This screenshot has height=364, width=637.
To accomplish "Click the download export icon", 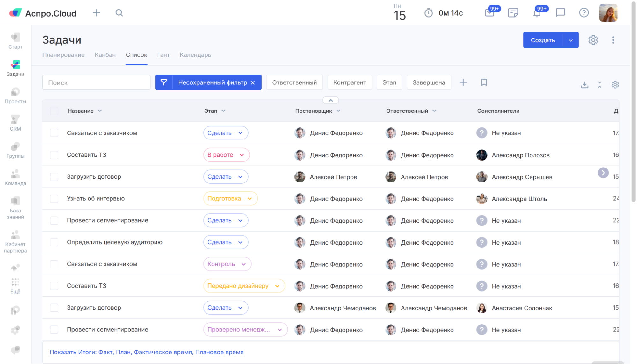I will [584, 85].
